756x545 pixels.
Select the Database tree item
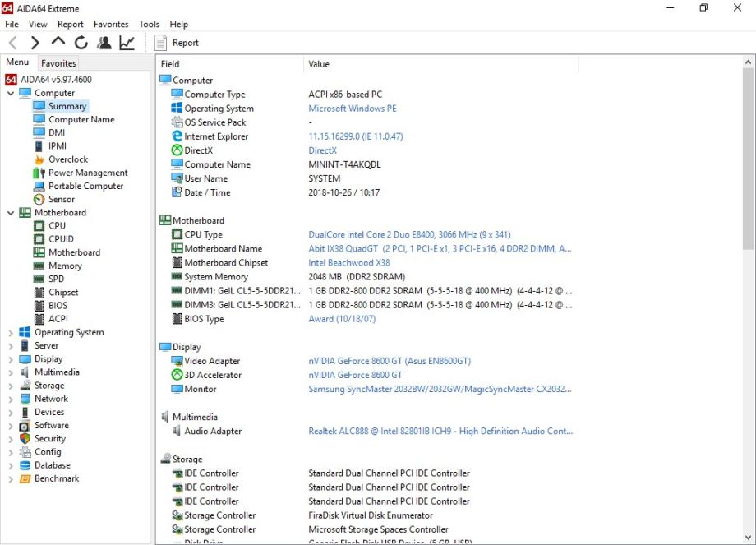point(52,465)
